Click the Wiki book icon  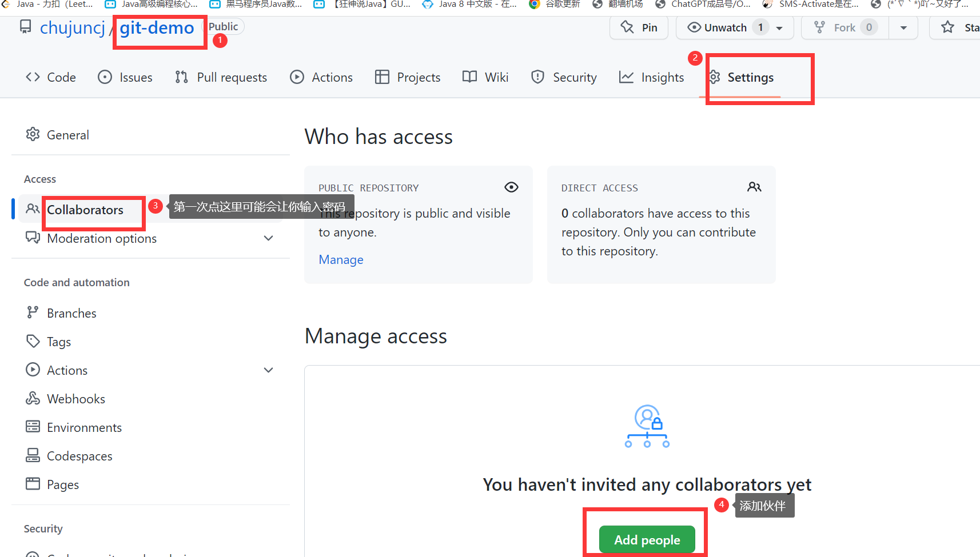point(469,77)
